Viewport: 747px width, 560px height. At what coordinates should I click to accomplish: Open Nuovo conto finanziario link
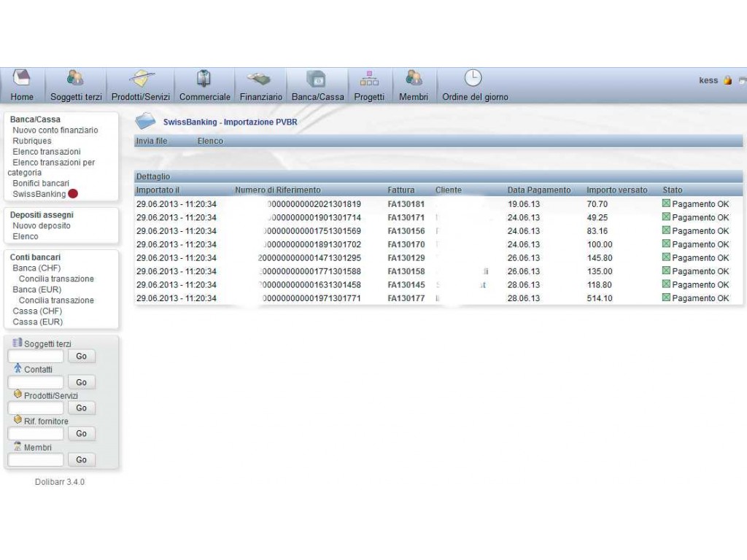pos(55,130)
